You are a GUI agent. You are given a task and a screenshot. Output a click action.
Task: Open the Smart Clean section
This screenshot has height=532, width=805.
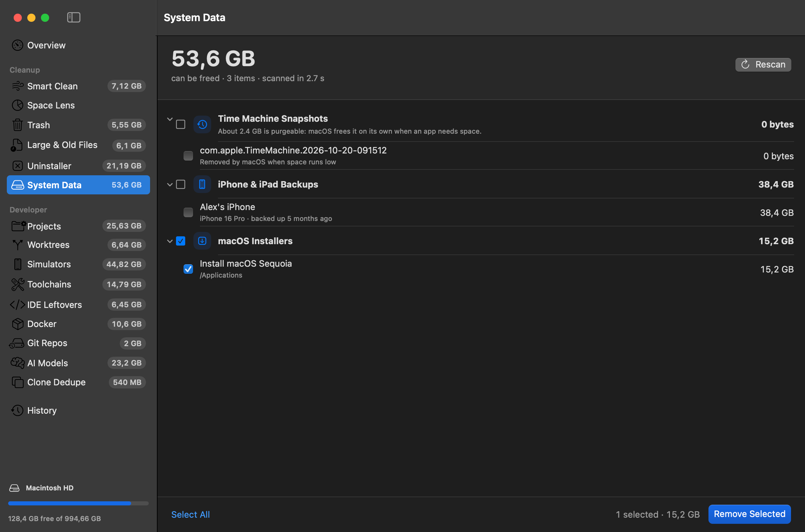[x=78, y=86]
